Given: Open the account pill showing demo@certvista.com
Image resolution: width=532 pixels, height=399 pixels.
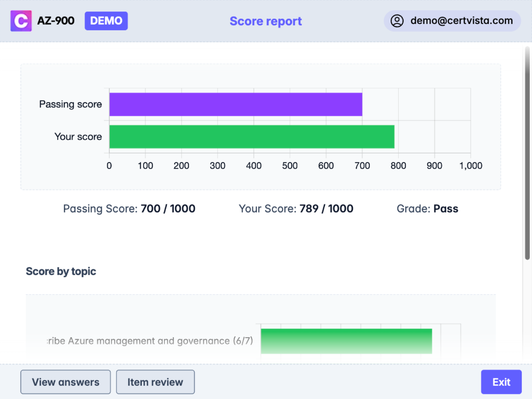Looking at the screenshot, I should pos(452,20).
